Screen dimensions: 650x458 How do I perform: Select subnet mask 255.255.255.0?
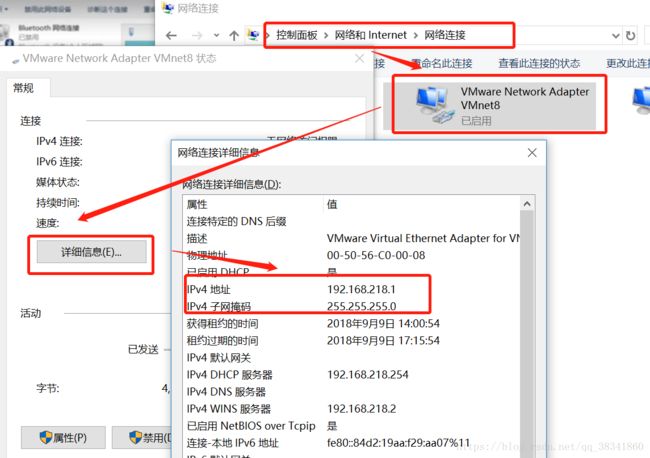pos(361,306)
